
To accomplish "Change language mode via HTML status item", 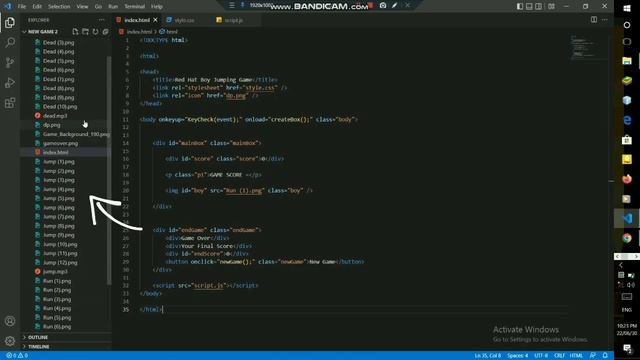I will tap(576, 356).
